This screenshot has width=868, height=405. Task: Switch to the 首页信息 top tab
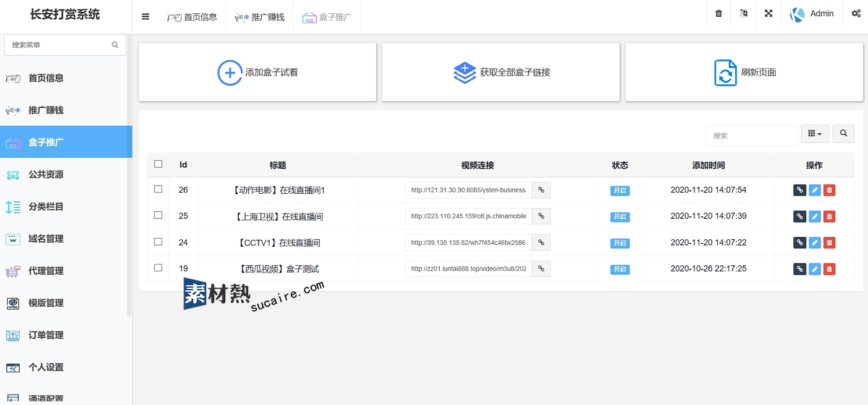coord(192,17)
